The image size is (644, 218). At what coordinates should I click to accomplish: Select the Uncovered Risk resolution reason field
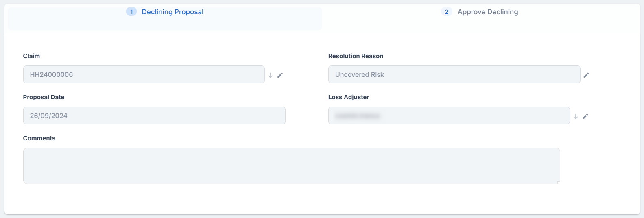click(454, 75)
